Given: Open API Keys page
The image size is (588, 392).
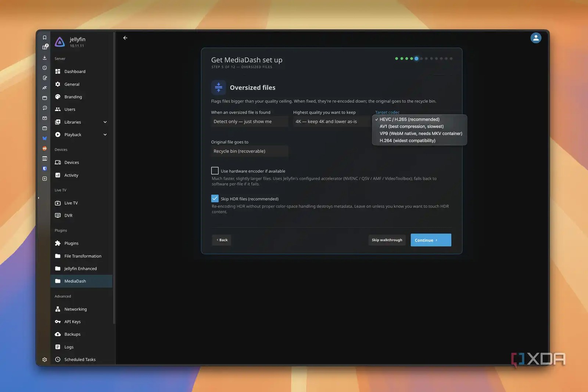Looking at the screenshot, I should [x=82, y=322].
